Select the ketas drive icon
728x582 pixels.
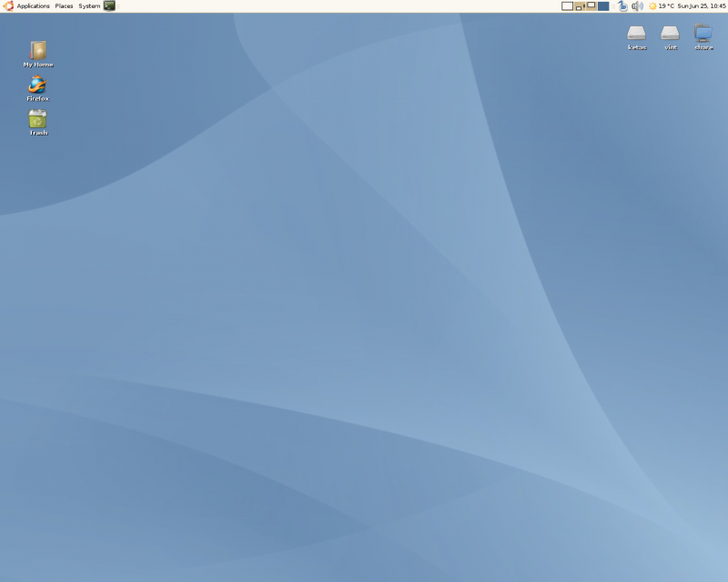click(636, 34)
